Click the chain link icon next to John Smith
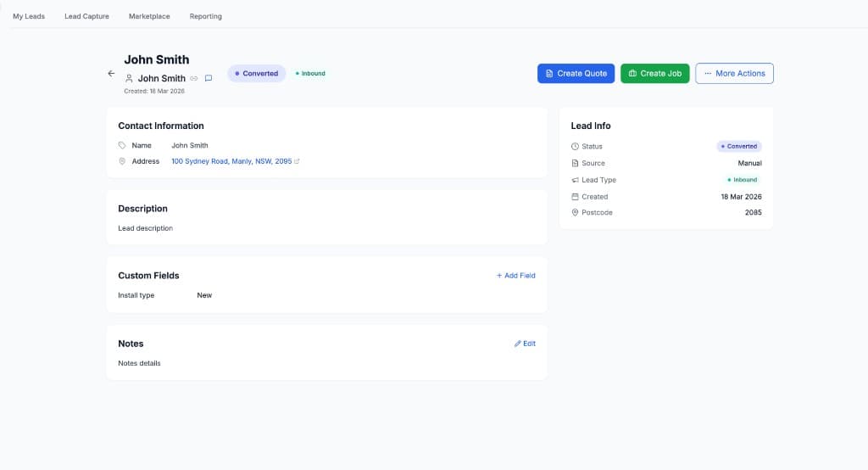 click(194, 78)
